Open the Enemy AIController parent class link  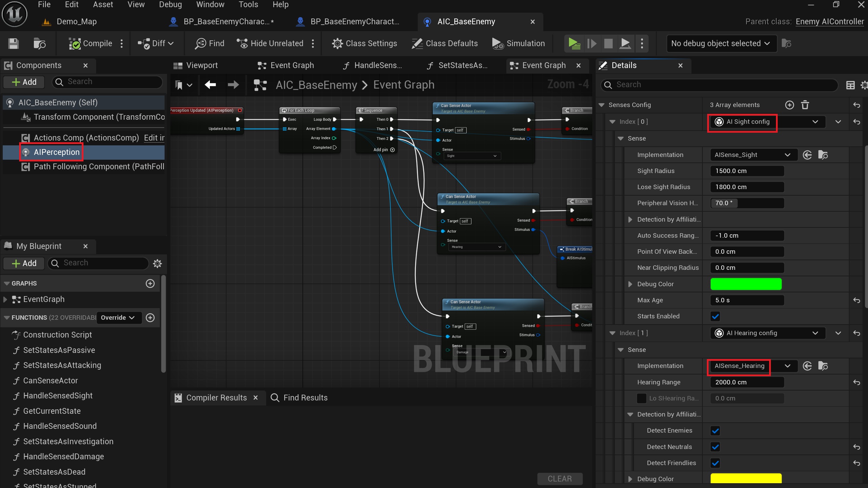pos(829,22)
